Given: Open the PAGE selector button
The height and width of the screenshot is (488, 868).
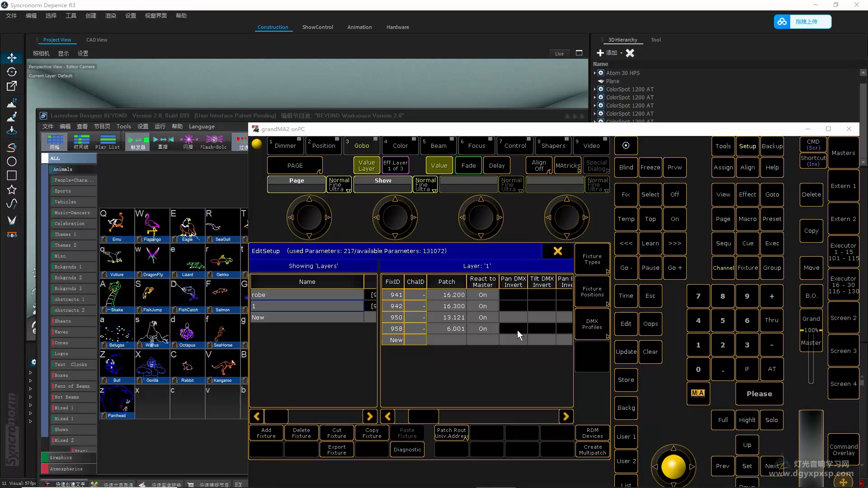Looking at the screenshot, I should 295,165.
